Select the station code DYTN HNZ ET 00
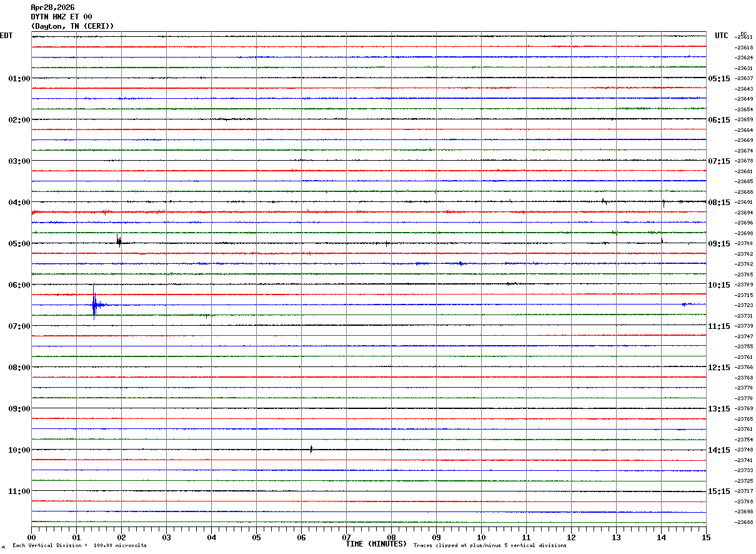Image resolution: width=756 pixels, height=554 pixels. (x=62, y=17)
